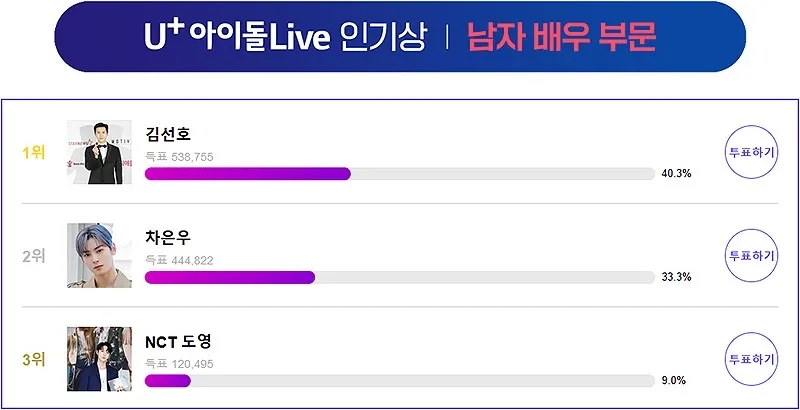Image resolution: width=800 pixels, height=410 pixels.
Task: Click the U+ 아이돌Live 인기상 header title
Action: [x=285, y=37]
